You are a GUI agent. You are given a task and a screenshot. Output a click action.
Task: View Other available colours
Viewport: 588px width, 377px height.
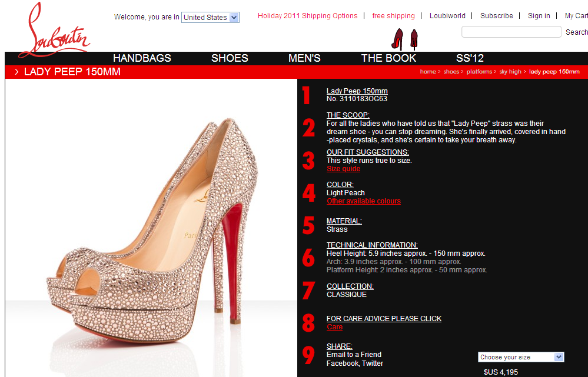363,201
